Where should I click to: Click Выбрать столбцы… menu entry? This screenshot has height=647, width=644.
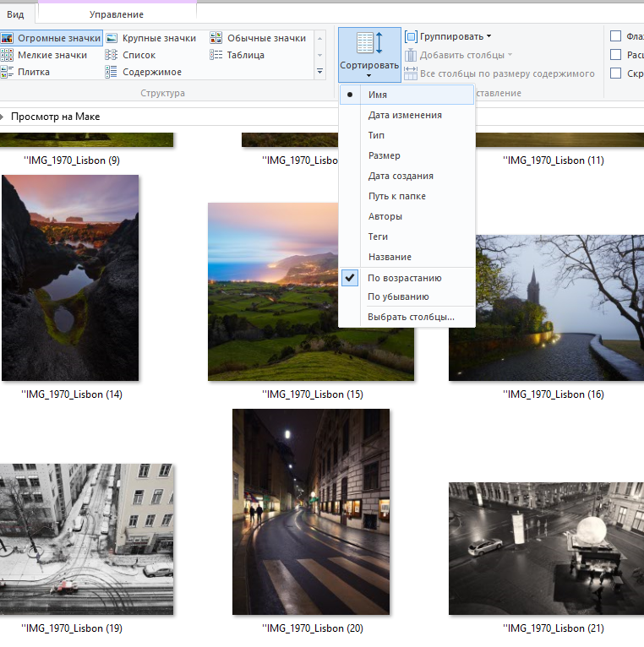[411, 317]
